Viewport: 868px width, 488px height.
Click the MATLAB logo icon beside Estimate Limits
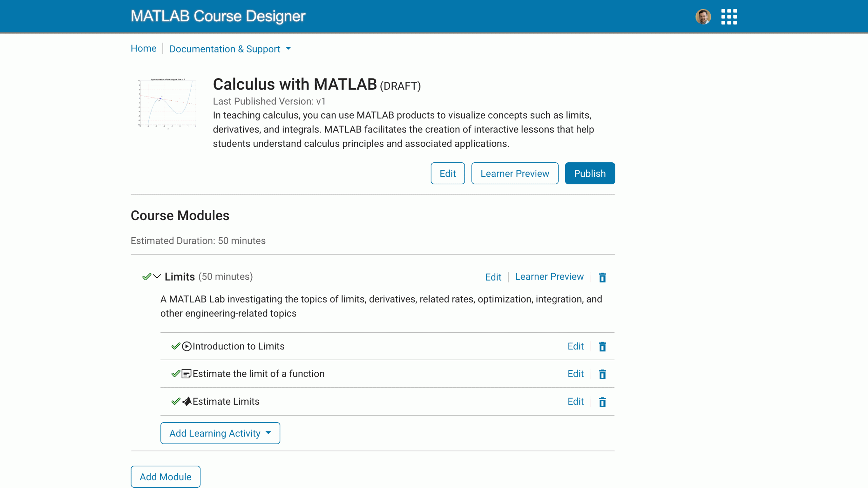click(187, 402)
